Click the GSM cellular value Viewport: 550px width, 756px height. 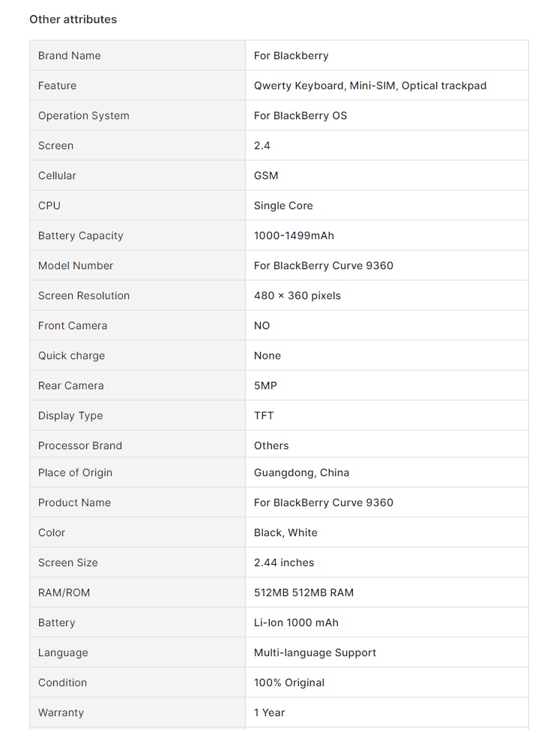266,175
